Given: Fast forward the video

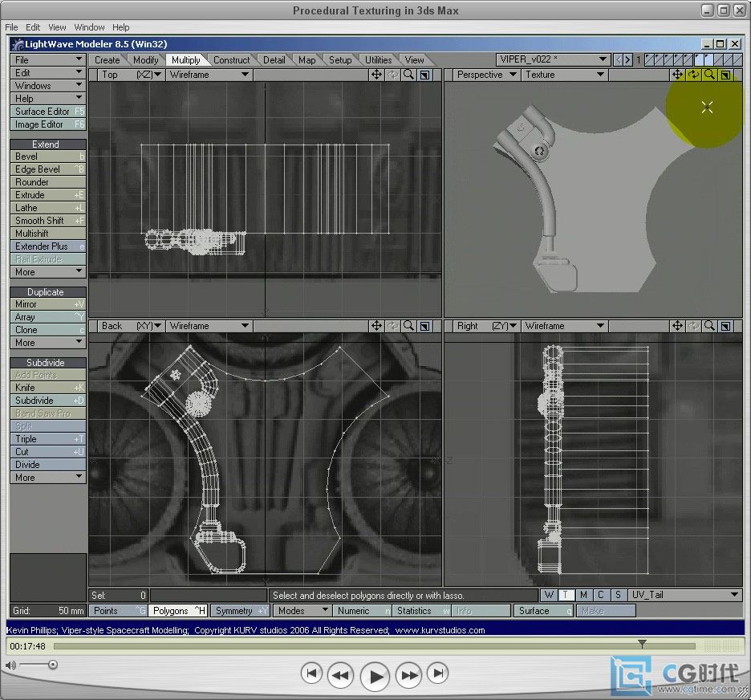Looking at the screenshot, I should tap(409, 675).
